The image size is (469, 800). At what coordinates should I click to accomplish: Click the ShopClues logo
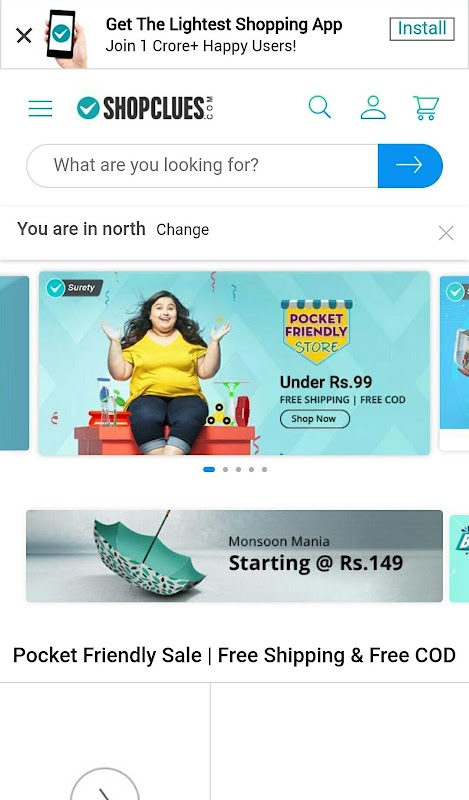coord(145,108)
